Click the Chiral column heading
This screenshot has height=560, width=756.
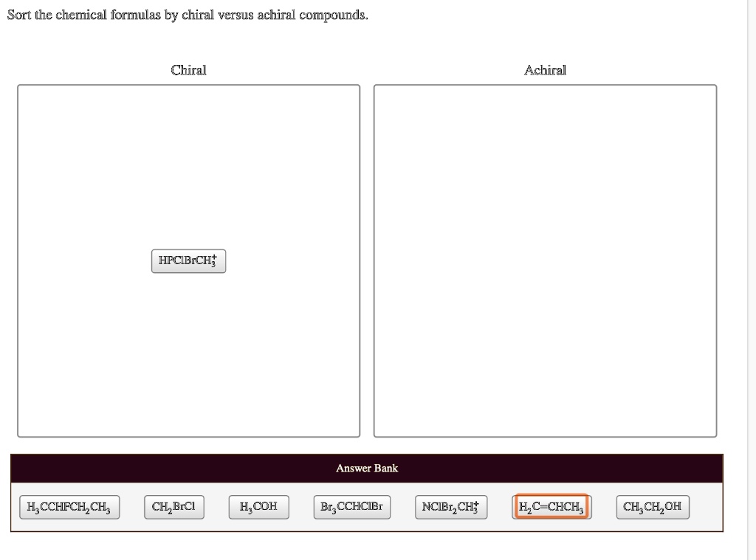189,70
